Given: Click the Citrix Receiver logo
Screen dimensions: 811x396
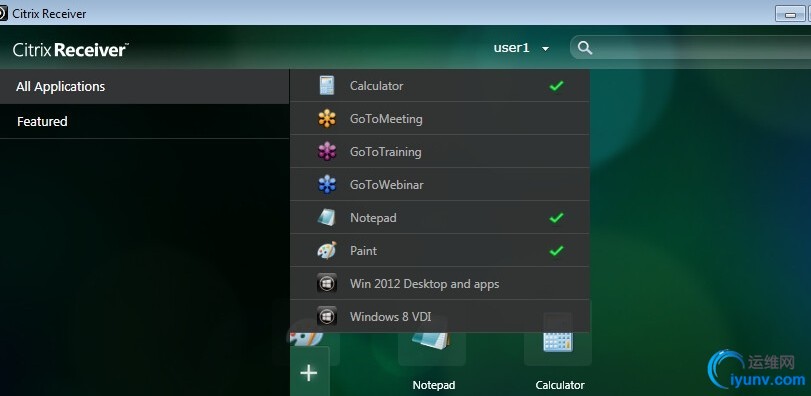Looking at the screenshot, I should click(x=71, y=50).
